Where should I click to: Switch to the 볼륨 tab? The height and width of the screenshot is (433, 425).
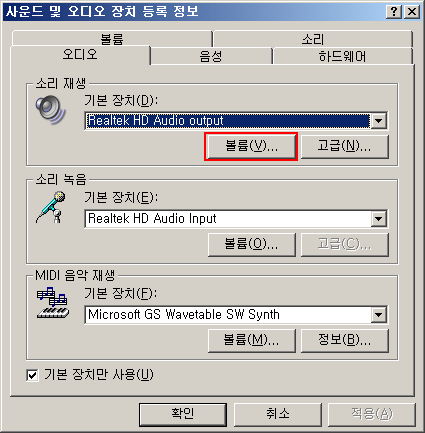[112, 39]
